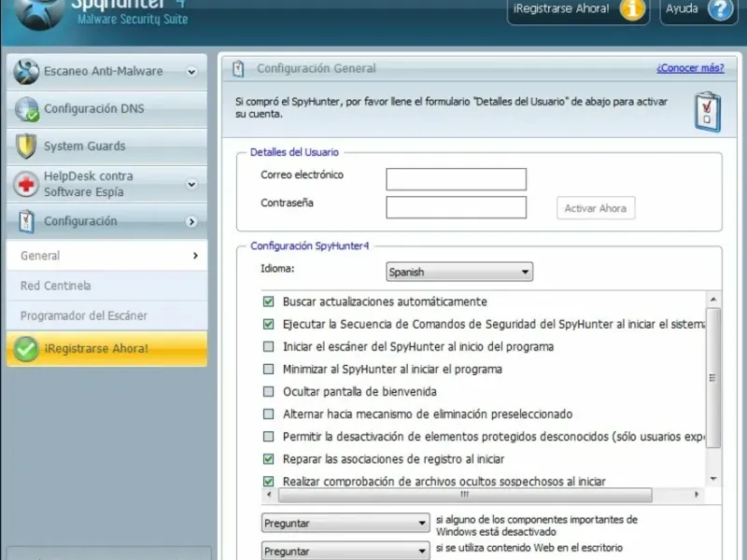Click the clipboard icon in Configuración General header
The width and height of the screenshot is (747, 560).
[x=238, y=69]
